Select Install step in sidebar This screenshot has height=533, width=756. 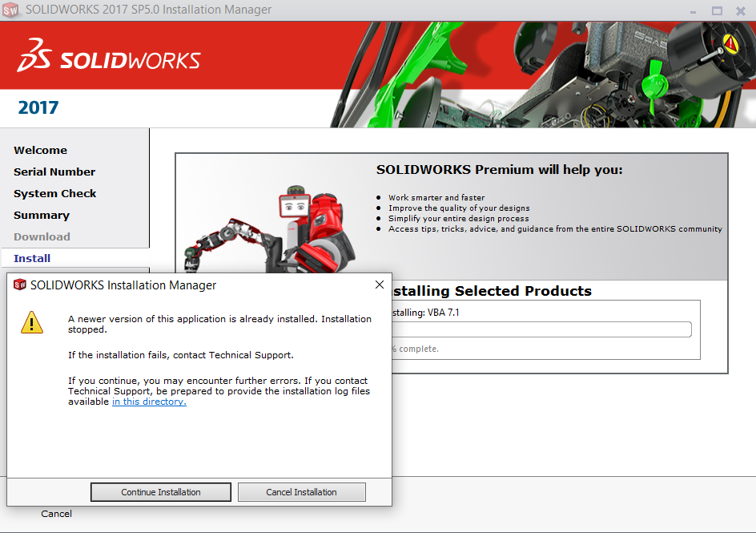[x=32, y=259]
